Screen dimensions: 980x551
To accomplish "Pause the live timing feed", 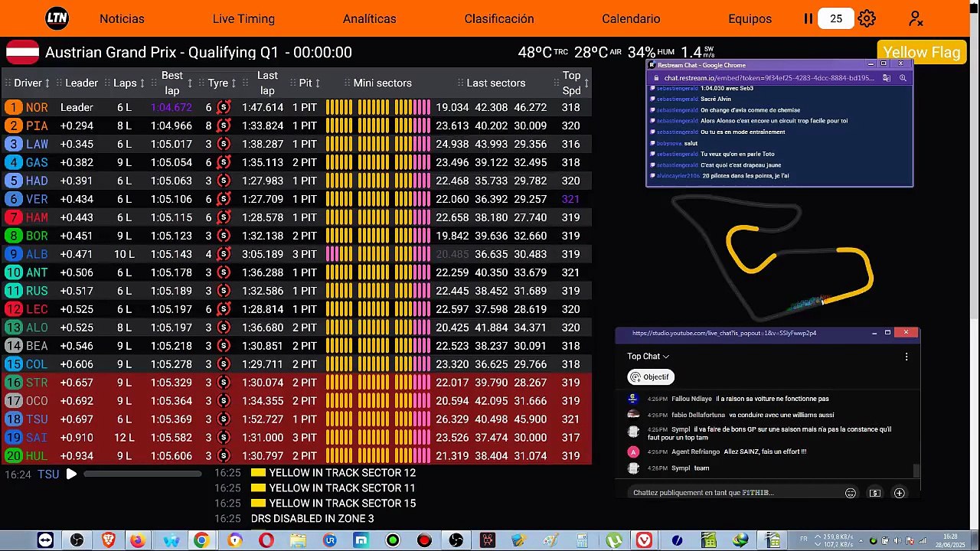I will pyautogui.click(x=808, y=18).
